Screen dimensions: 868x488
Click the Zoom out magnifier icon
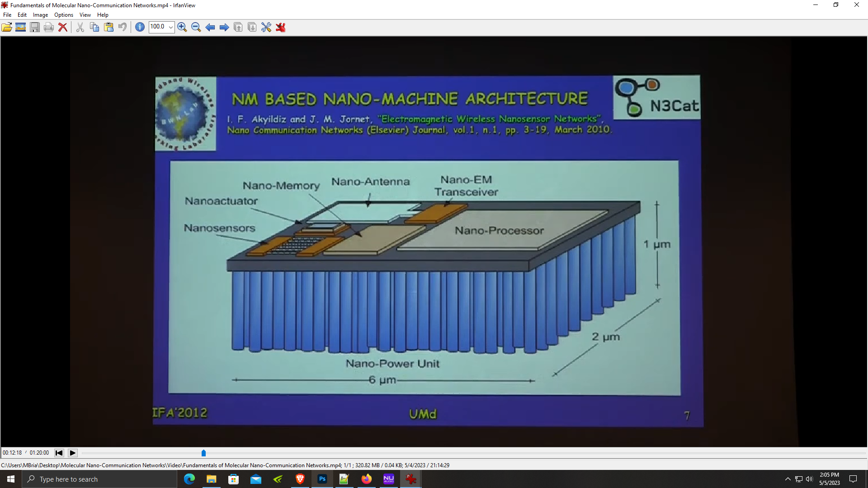pyautogui.click(x=196, y=27)
